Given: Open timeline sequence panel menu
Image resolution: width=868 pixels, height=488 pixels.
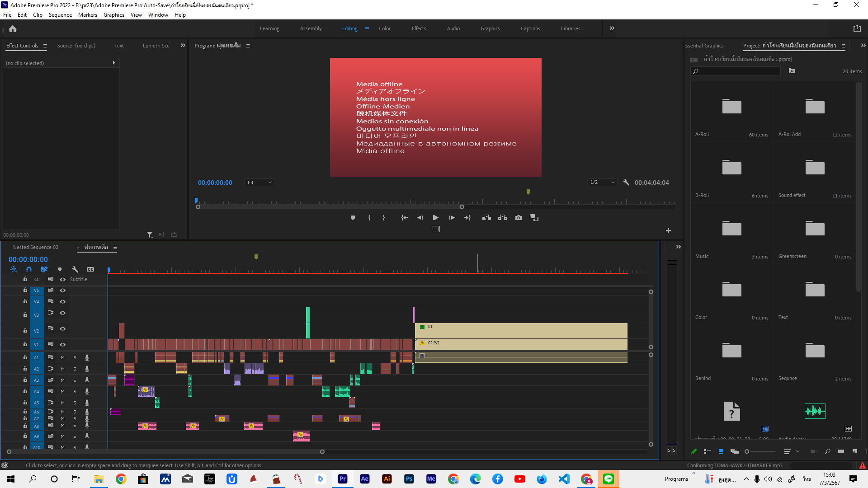Looking at the screenshot, I should click(115, 248).
